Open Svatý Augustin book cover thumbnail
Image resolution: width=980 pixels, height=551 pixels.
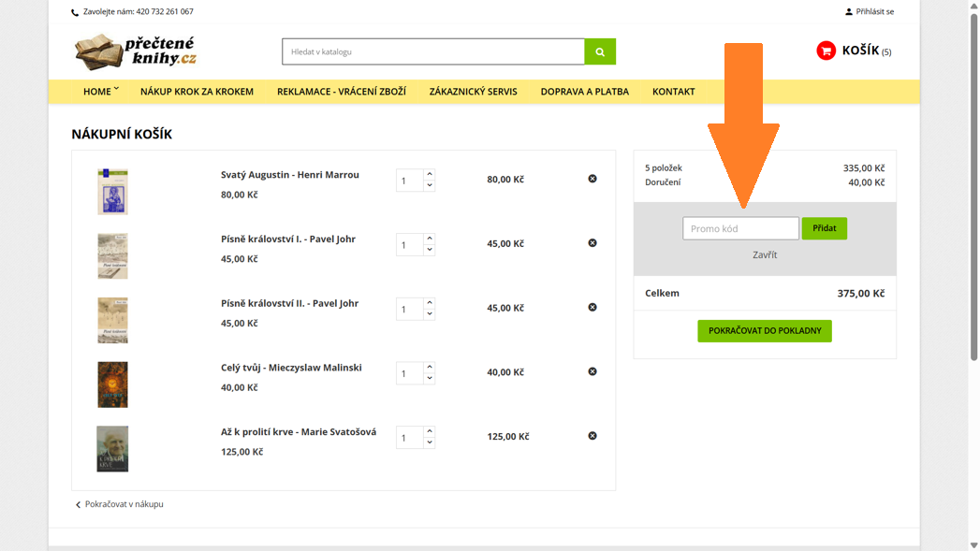112,192
